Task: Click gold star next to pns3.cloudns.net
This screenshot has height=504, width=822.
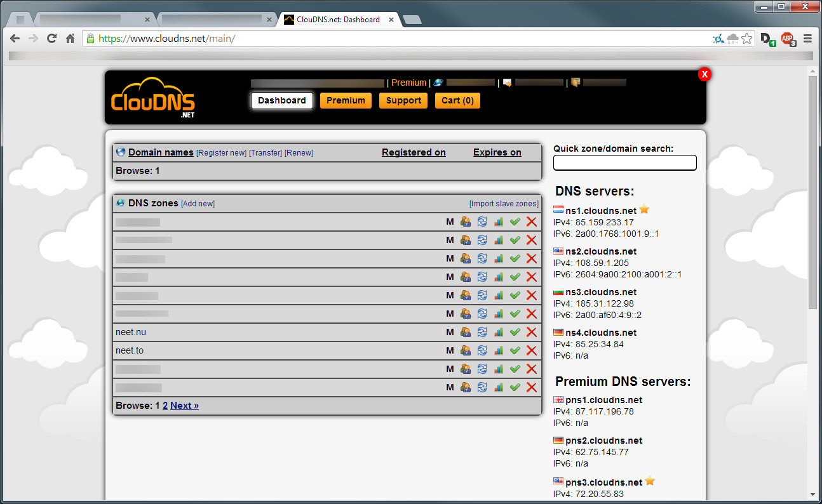Action: [x=650, y=481]
